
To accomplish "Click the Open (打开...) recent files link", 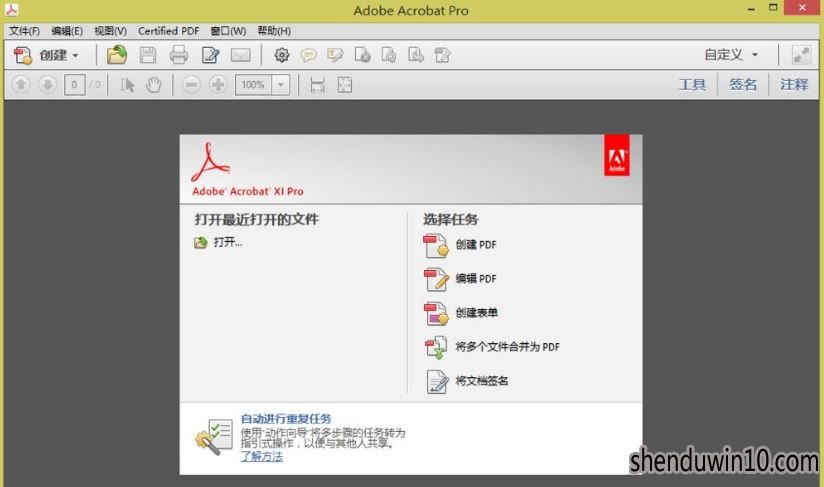I will [x=218, y=242].
